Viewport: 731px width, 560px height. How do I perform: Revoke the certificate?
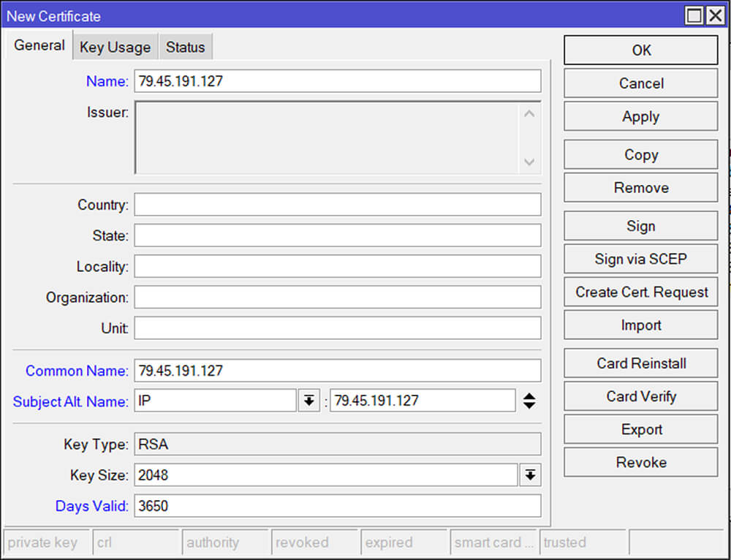pyautogui.click(x=640, y=463)
